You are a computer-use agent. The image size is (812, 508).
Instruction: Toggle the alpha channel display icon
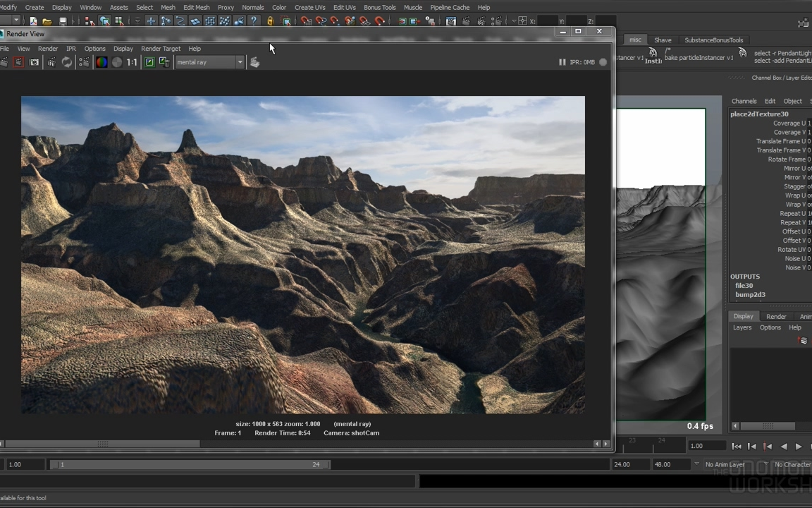point(117,62)
